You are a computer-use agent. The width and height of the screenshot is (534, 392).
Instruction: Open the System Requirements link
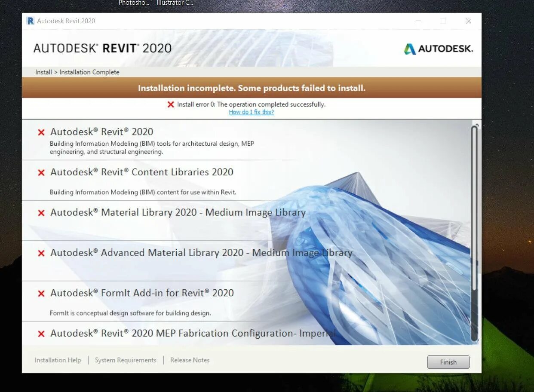coord(126,360)
